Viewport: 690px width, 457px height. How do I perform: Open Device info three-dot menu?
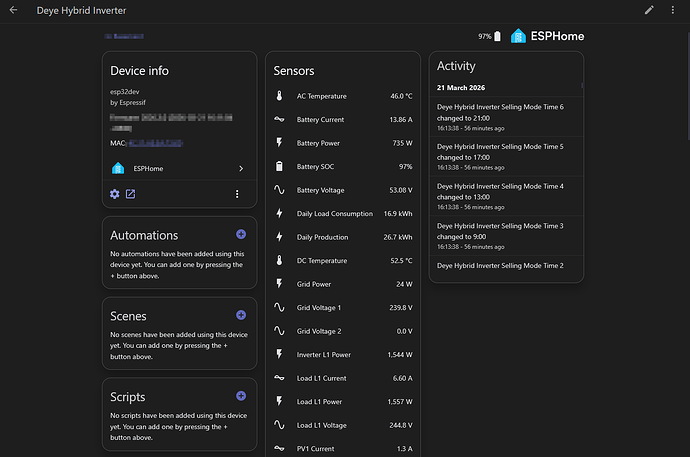point(237,194)
